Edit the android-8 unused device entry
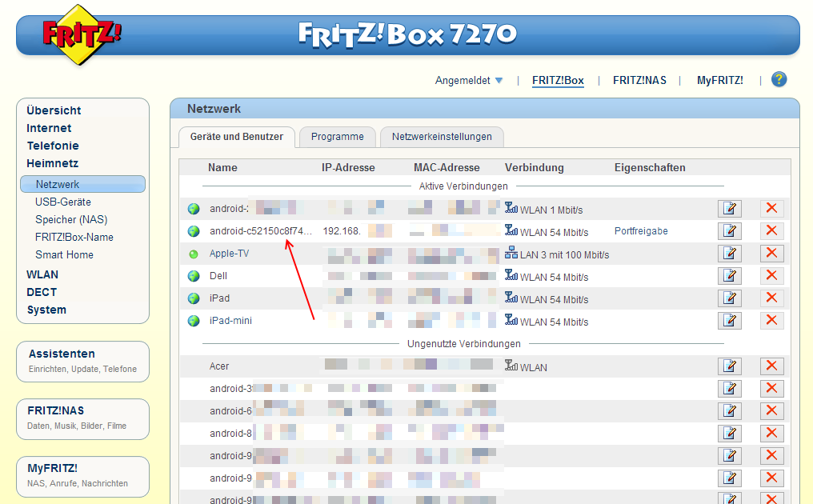 click(730, 433)
